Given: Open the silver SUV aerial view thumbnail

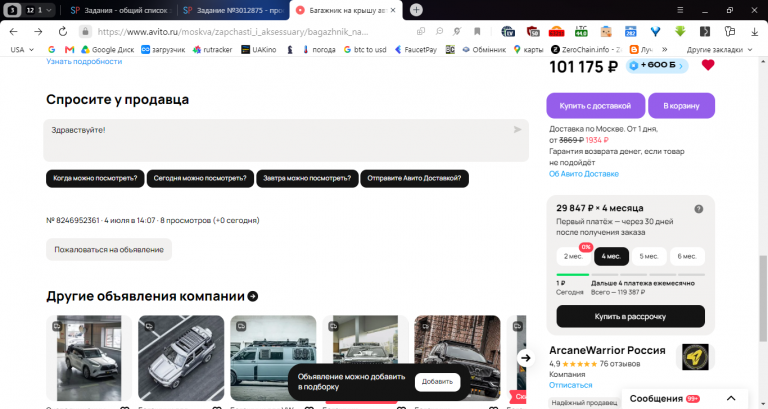Looking at the screenshot, I should click(181, 358).
